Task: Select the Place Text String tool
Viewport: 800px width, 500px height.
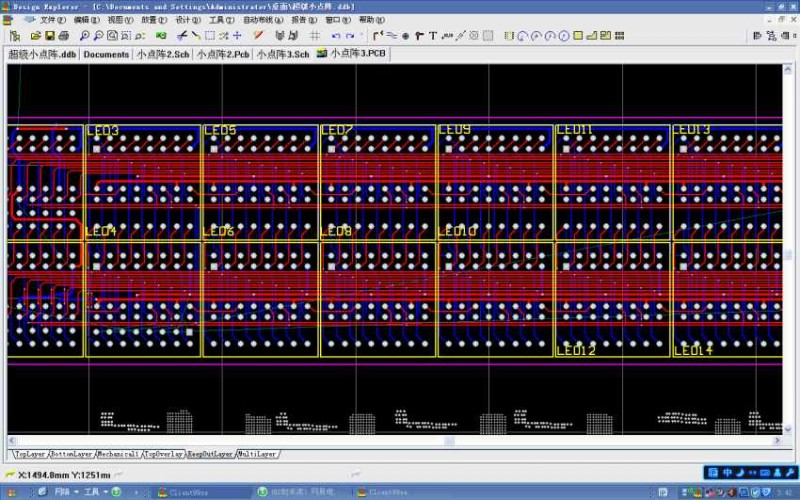Action: 432,36
